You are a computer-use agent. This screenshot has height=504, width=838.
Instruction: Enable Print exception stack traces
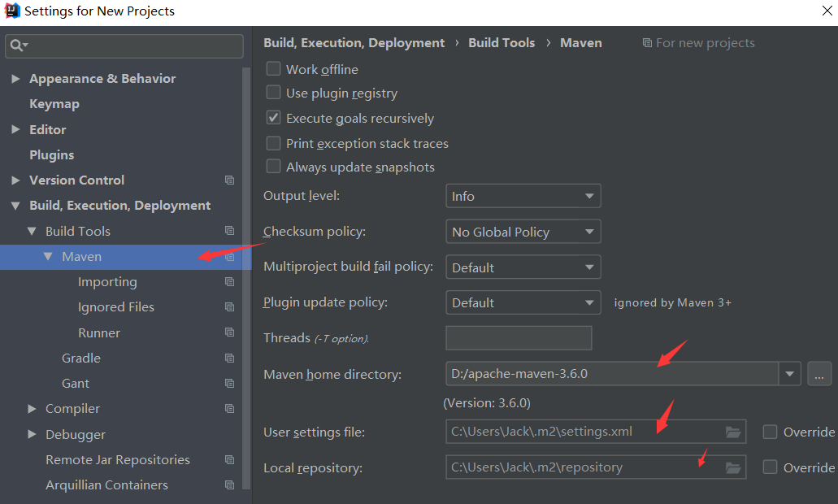click(273, 143)
